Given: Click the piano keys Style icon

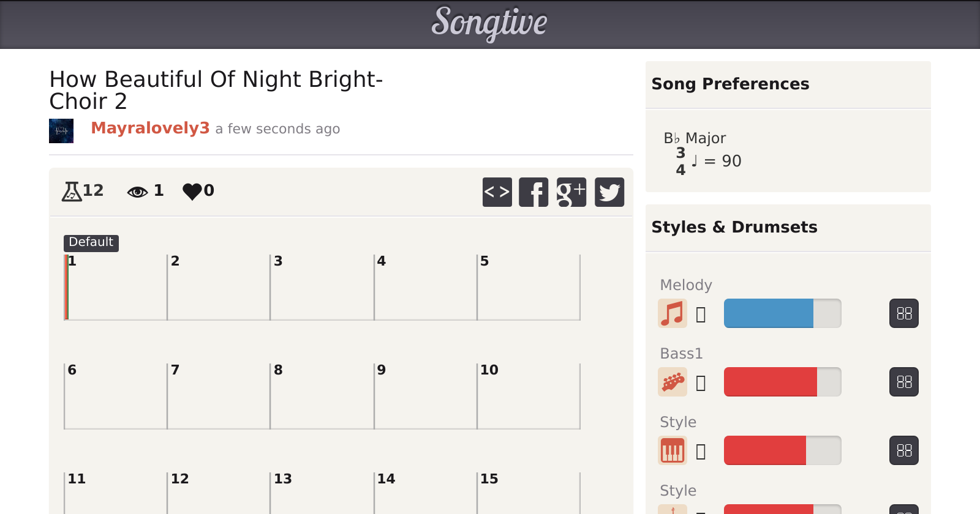Looking at the screenshot, I should pyautogui.click(x=673, y=450).
